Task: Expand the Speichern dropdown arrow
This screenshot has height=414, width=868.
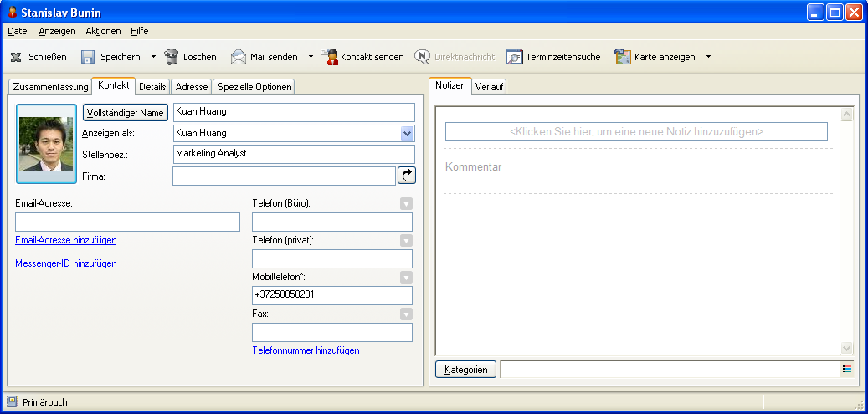Action: point(153,57)
